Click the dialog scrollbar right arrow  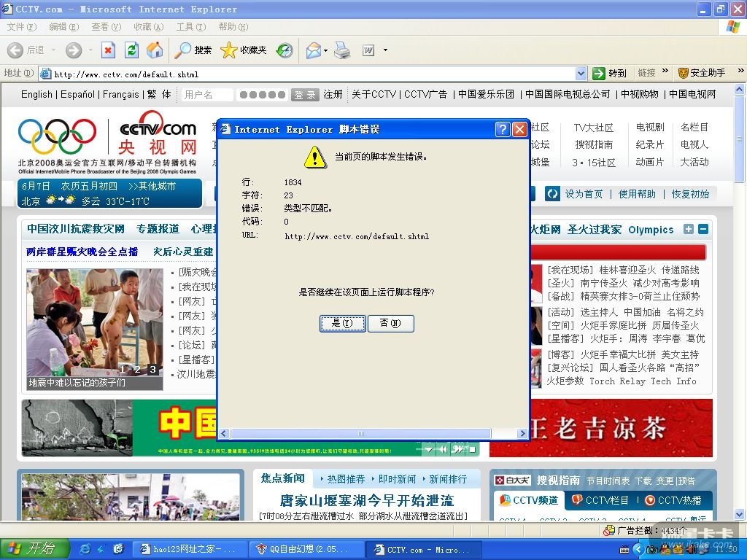coord(522,433)
